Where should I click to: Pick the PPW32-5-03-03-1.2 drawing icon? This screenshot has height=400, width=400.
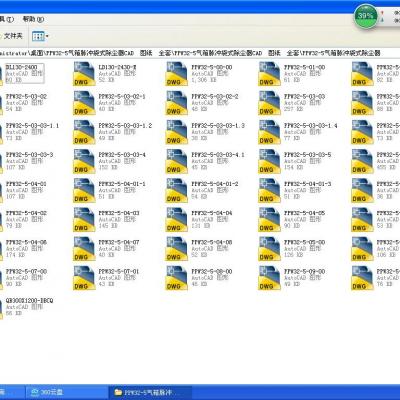(84, 132)
